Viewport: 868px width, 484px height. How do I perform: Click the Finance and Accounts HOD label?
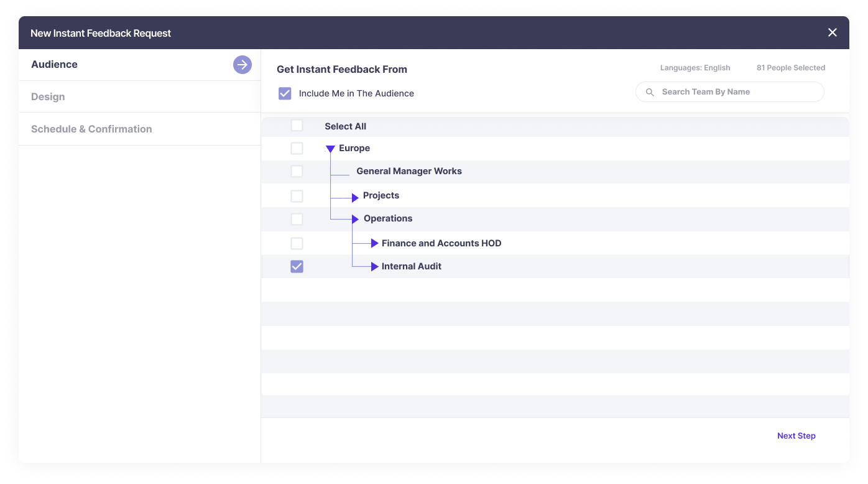[x=441, y=243]
